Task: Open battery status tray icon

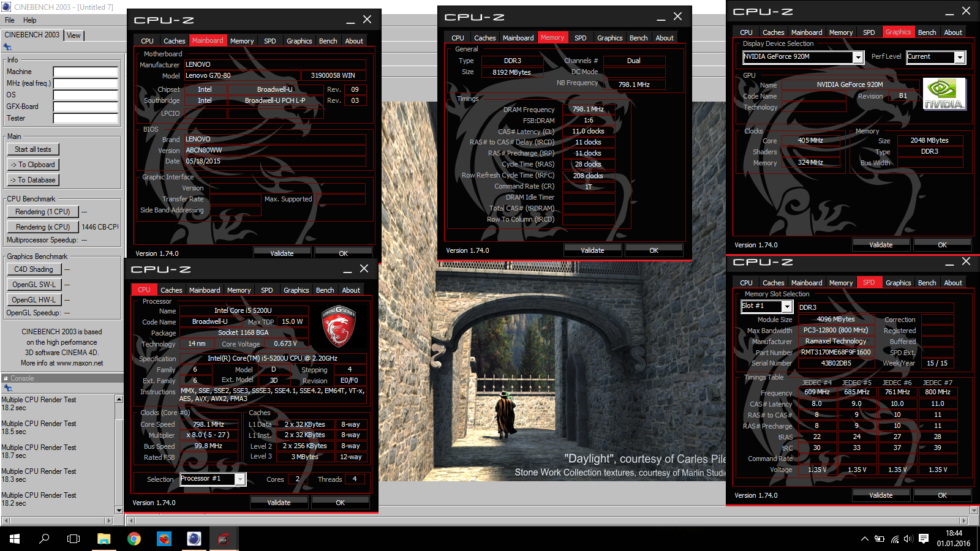Action: (880, 539)
